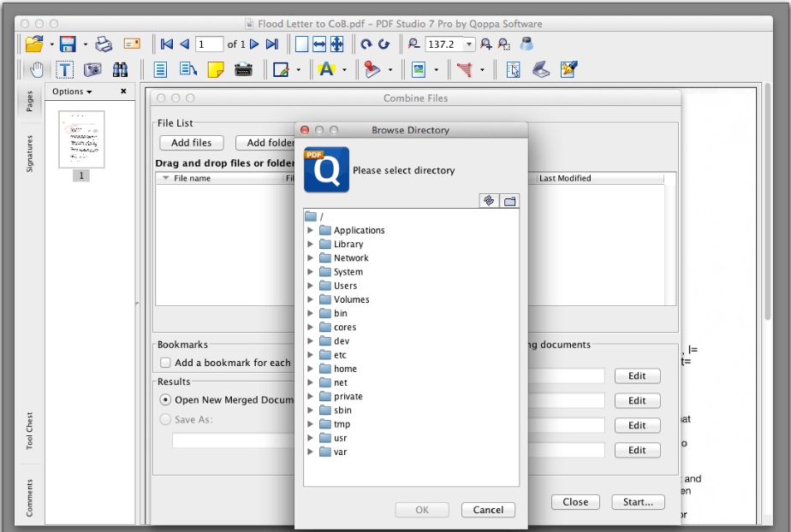Image resolution: width=791 pixels, height=532 pixels.
Task: Enable Add a bookmark for each checkbox
Action: pos(164,363)
